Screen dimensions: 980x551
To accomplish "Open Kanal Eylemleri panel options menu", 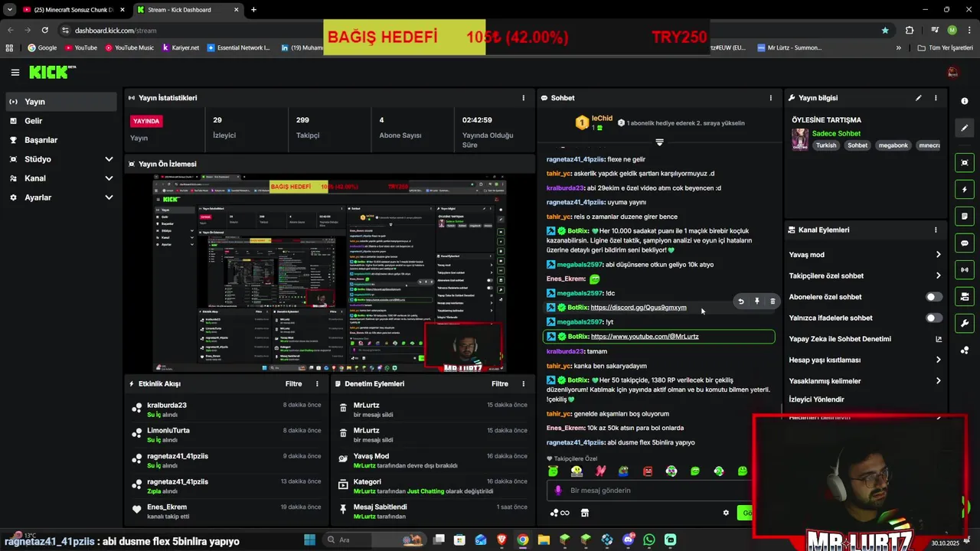I will click(936, 230).
